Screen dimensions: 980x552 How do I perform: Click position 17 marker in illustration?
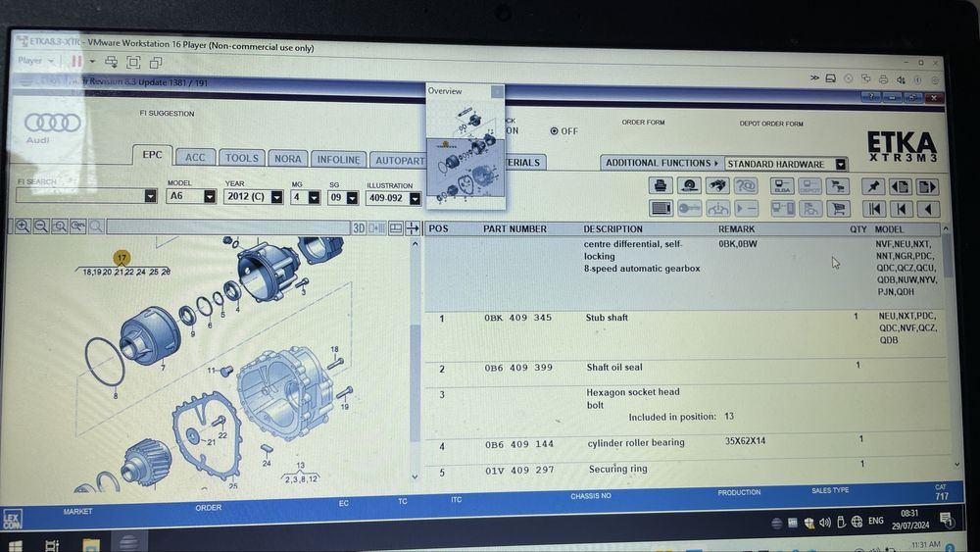point(122,258)
